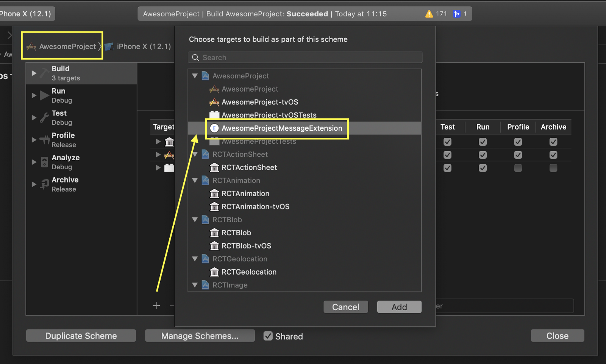This screenshot has height=364, width=606.
Task: Click the Build hammer icon in the sidebar
Action: [44, 73]
